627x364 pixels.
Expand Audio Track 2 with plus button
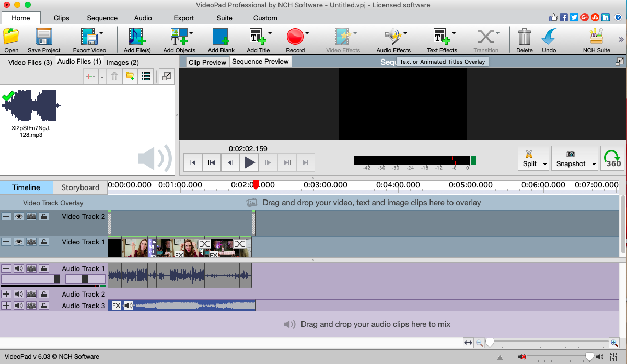point(6,295)
